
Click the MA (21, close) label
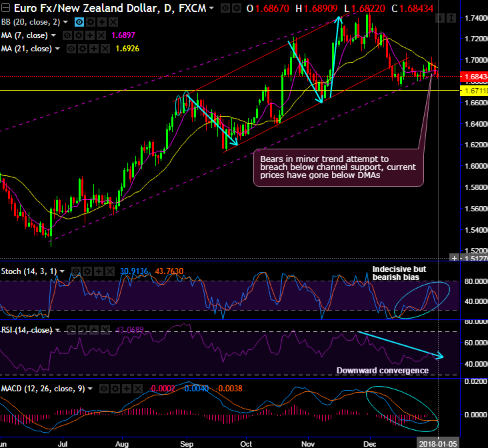27,49
